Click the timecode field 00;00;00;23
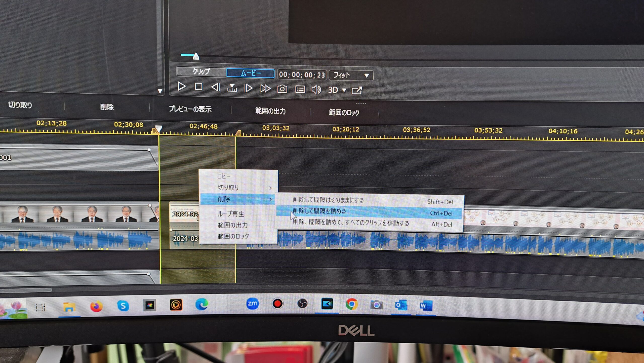 tap(302, 75)
